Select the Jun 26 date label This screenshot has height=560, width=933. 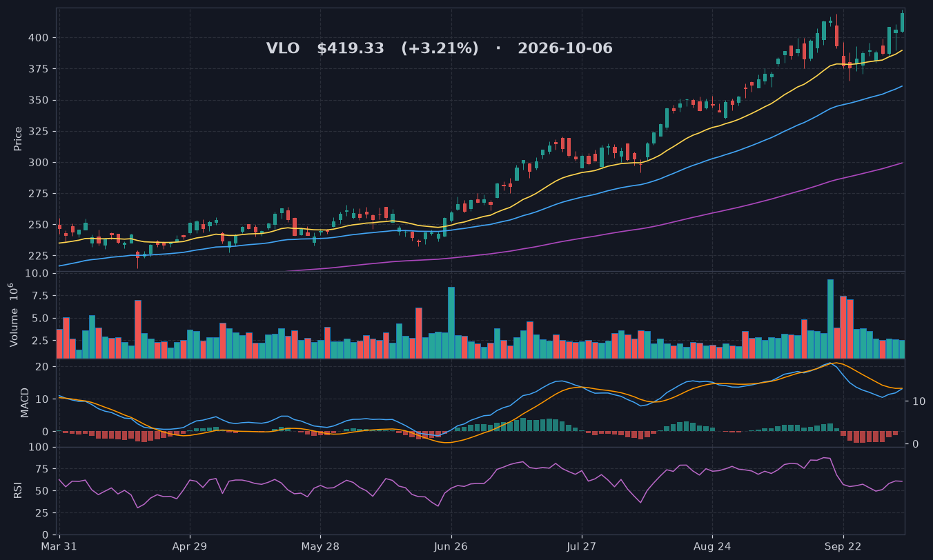pos(451,546)
